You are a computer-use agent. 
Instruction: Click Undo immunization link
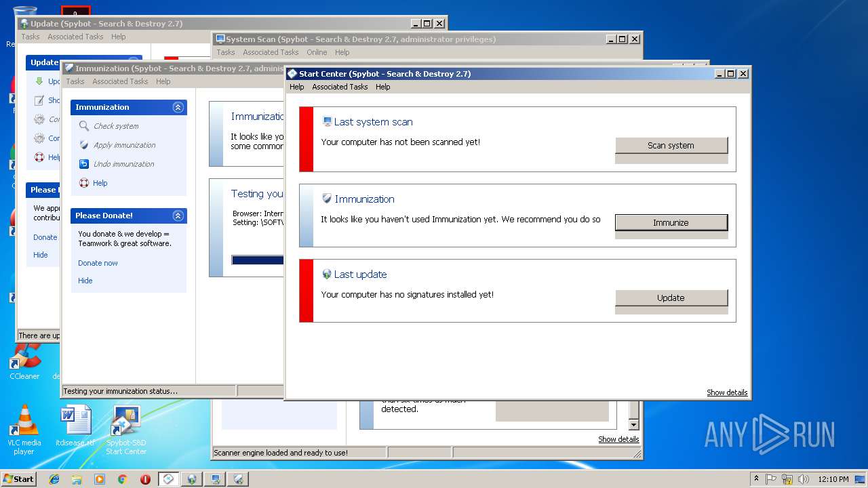[124, 164]
